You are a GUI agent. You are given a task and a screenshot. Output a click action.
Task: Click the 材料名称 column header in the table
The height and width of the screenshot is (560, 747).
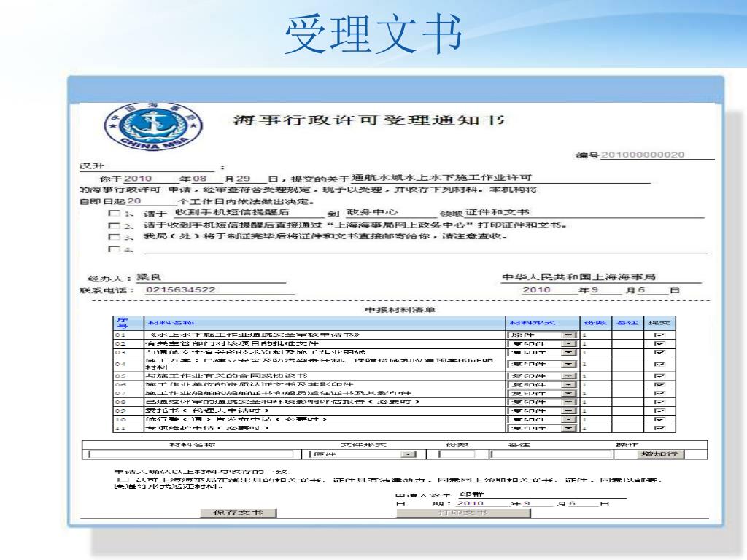[x=325, y=323]
